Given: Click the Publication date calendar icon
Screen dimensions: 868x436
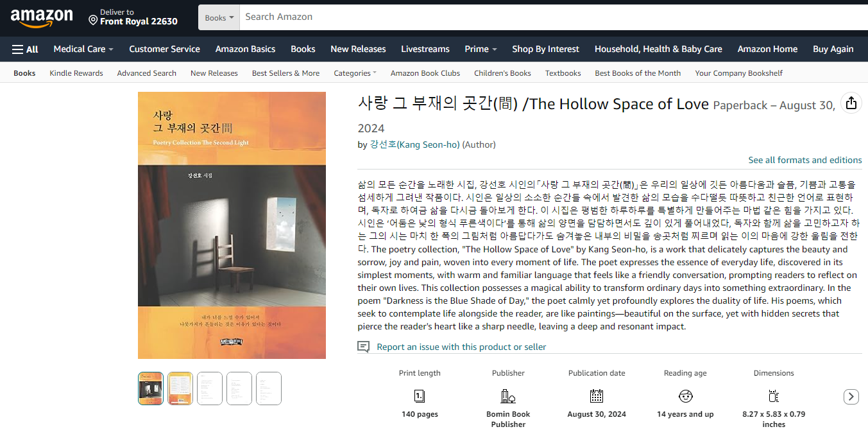Looking at the screenshot, I should (597, 396).
